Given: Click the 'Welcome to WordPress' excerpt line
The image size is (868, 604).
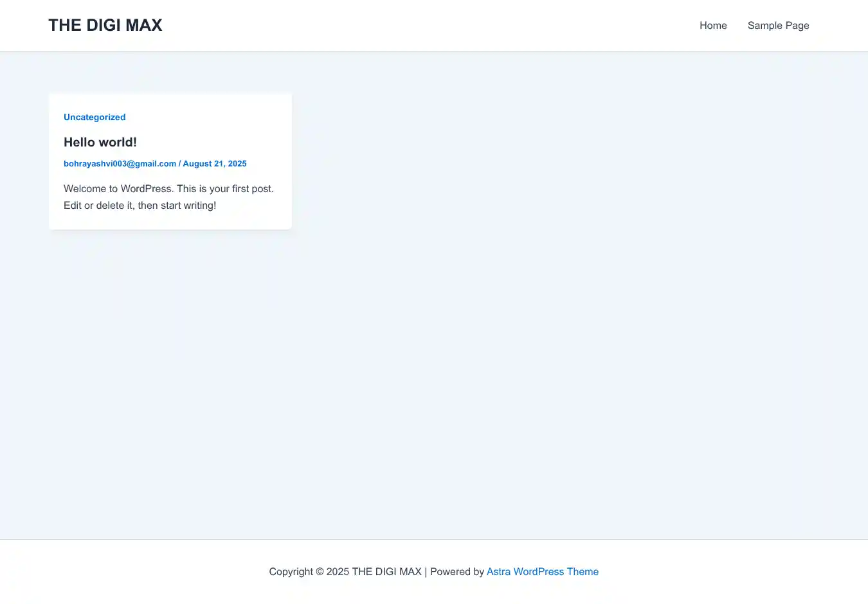Looking at the screenshot, I should [168, 189].
